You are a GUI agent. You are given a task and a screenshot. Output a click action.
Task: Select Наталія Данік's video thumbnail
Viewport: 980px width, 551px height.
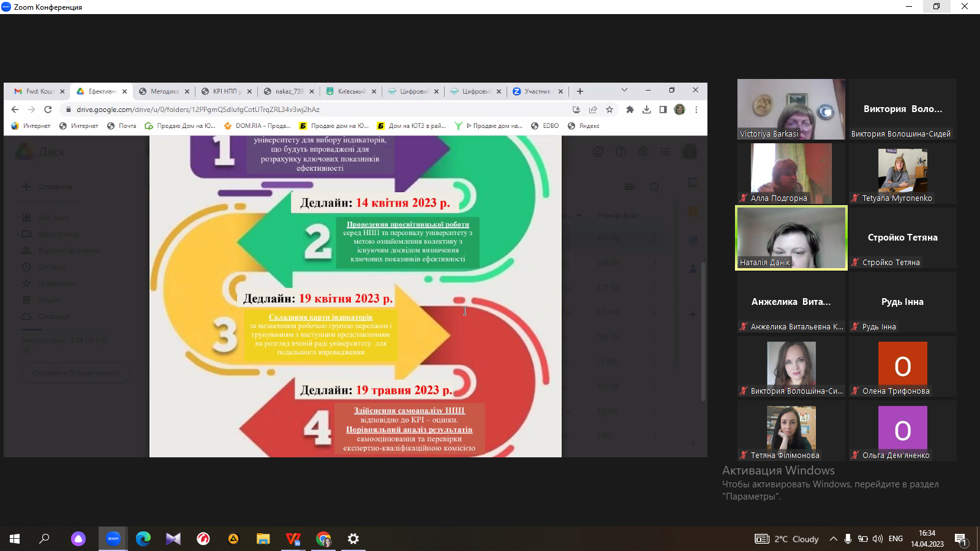coord(791,238)
